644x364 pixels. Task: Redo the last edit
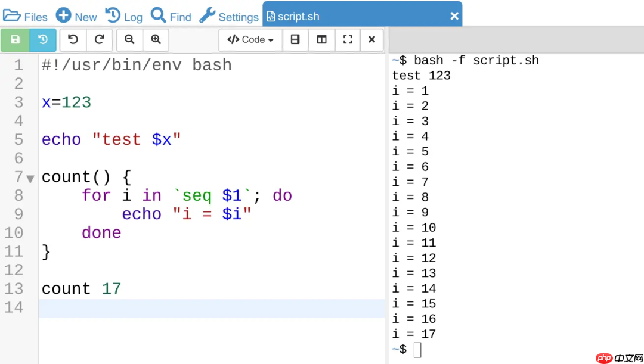(x=99, y=40)
